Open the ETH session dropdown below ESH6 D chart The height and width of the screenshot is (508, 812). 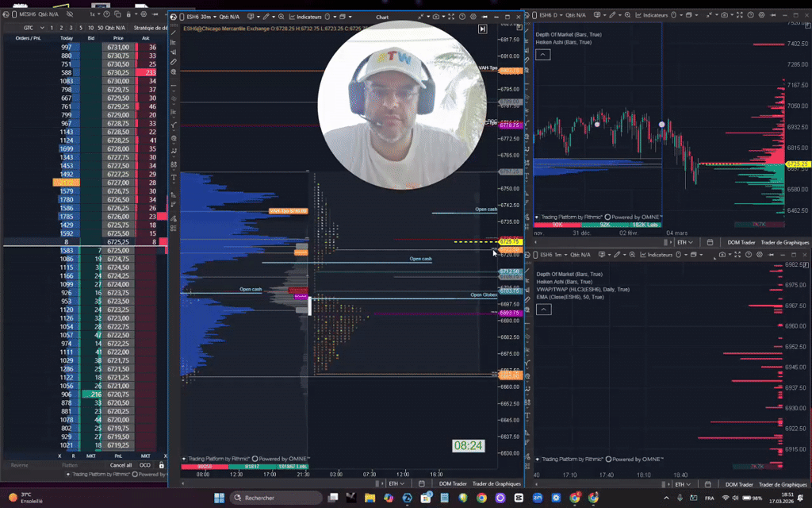685,242
